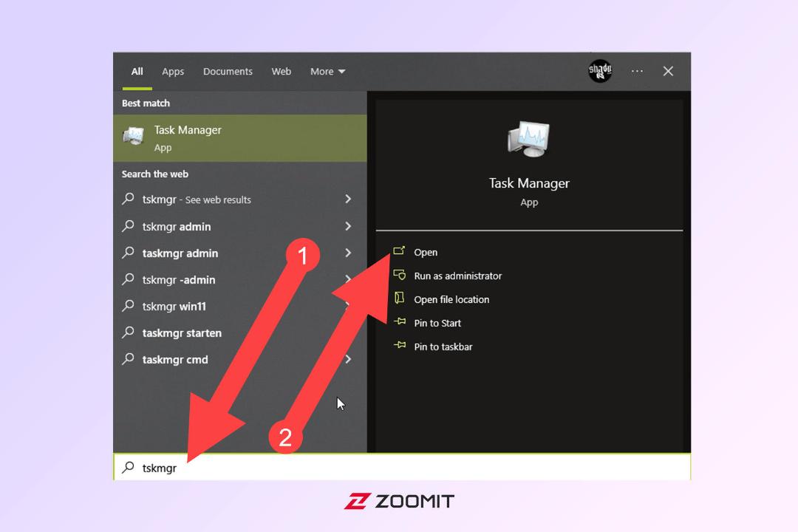Screen dimensions: 798x532
Task: Click the Open file location folder icon
Action: [400, 299]
